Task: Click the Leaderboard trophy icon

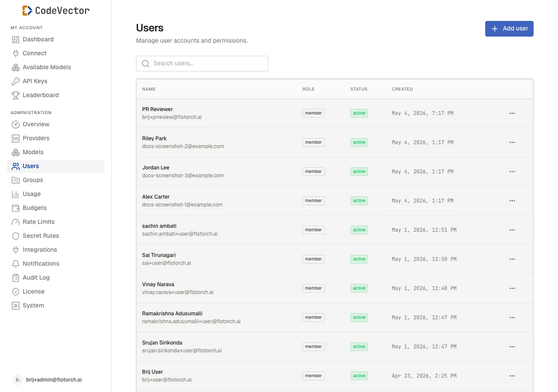Action: pyautogui.click(x=16, y=95)
